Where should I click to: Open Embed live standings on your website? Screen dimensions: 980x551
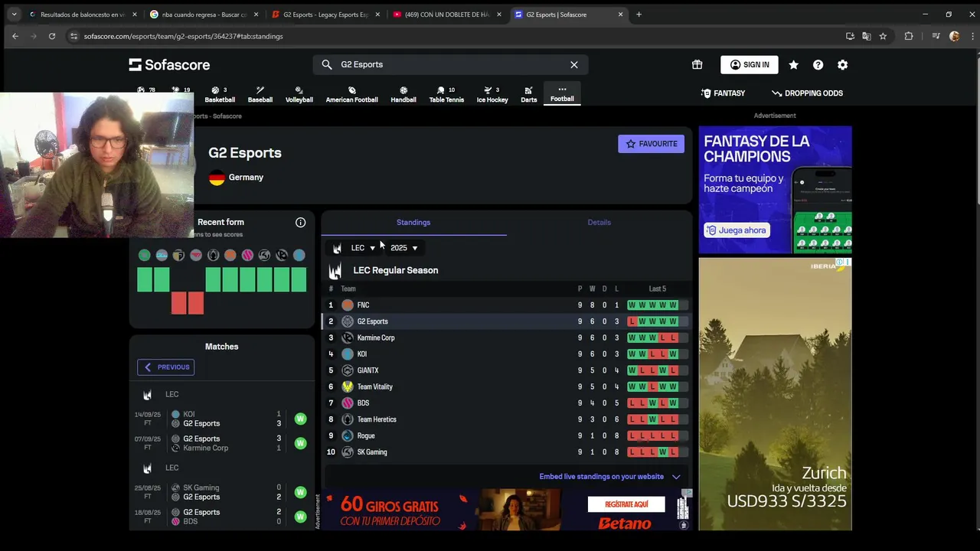click(602, 477)
